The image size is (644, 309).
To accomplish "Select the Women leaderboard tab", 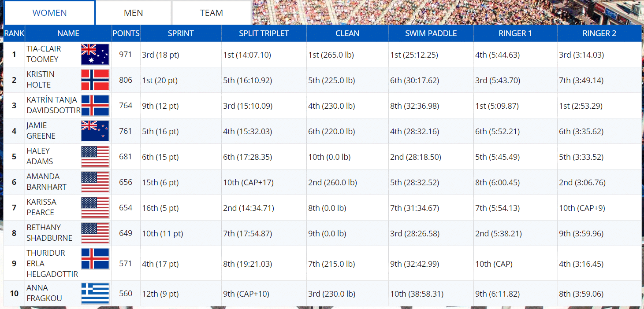I will pos(50,13).
